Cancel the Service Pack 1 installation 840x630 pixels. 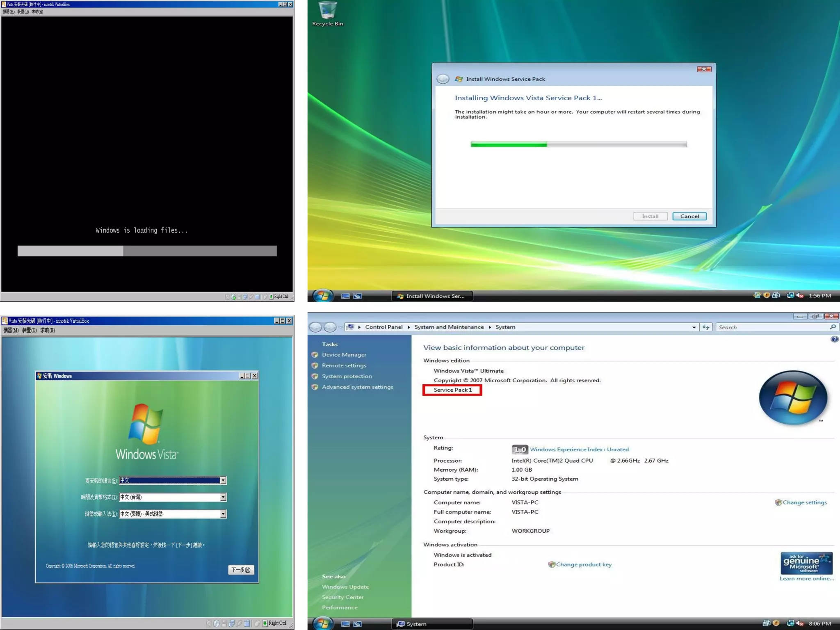pyautogui.click(x=689, y=217)
